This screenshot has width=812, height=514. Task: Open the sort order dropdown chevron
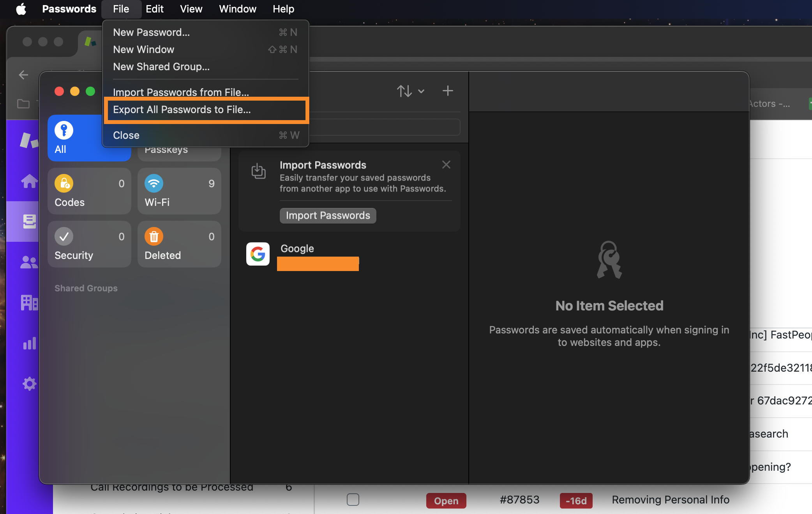[x=422, y=91]
